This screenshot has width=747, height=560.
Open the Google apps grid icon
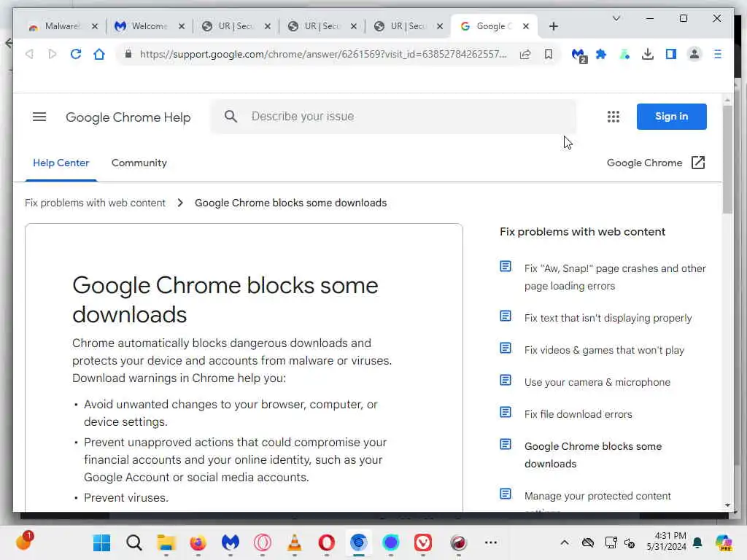pos(613,117)
